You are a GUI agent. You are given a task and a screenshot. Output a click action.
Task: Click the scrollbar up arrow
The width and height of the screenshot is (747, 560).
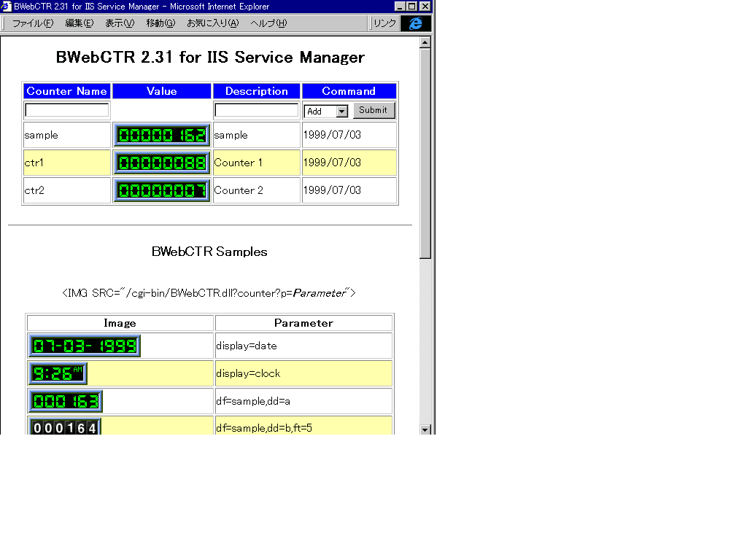click(425, 42)
